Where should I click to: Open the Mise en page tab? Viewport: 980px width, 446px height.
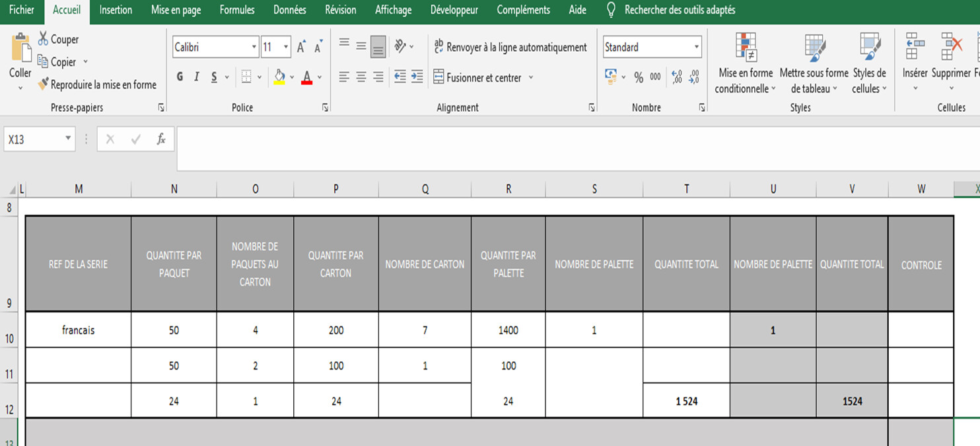pyautogui.click(x=176, y=10)
